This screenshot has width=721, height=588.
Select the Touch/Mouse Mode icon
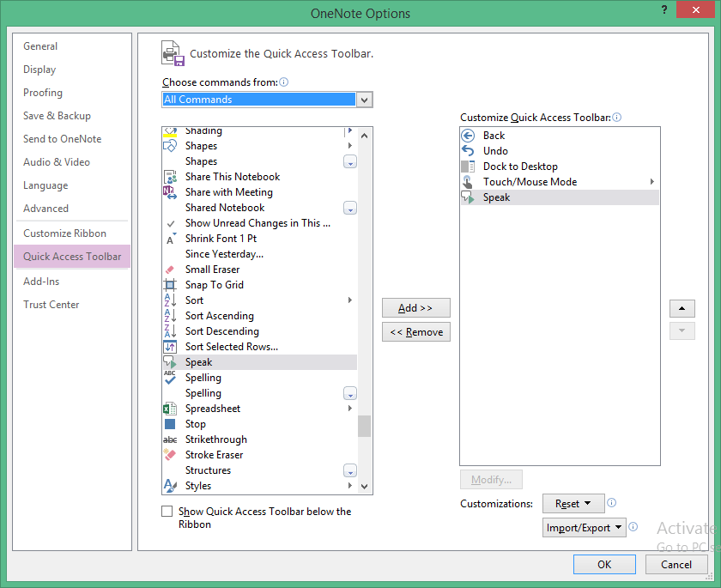(468, 182)
